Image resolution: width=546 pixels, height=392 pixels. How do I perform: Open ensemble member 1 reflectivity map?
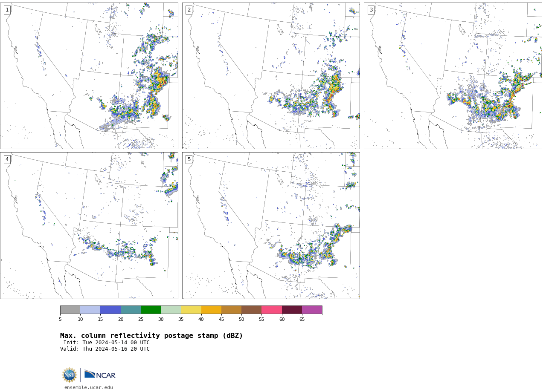click(89, 76)
